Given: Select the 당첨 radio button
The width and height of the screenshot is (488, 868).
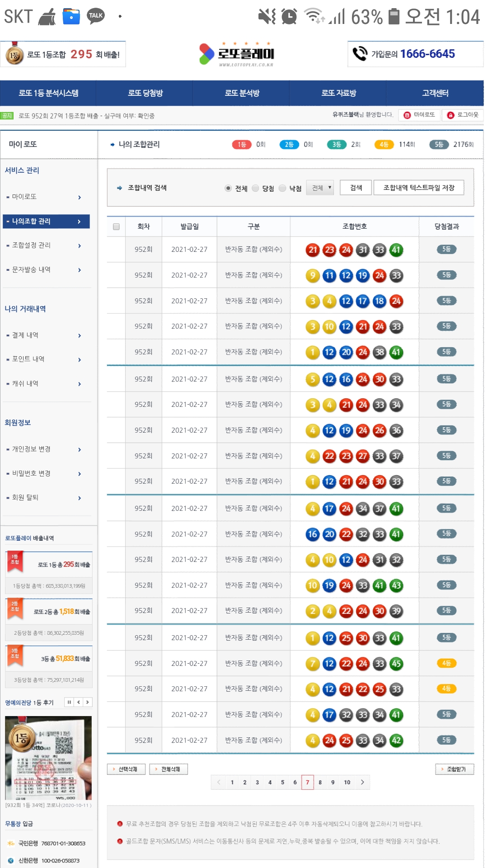Looking at the screenshot, I should [x=256, y=188].
